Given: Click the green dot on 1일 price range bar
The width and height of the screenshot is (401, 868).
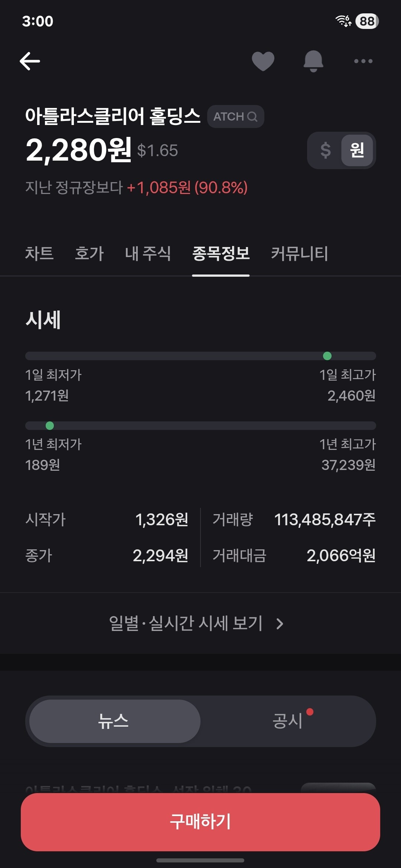Looking at the screenshot, I should click(327, 356).
